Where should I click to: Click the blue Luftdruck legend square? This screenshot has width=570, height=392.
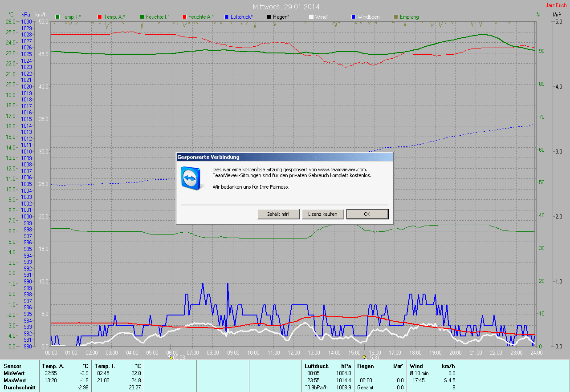pyautogui.click(x=227, y=17)
